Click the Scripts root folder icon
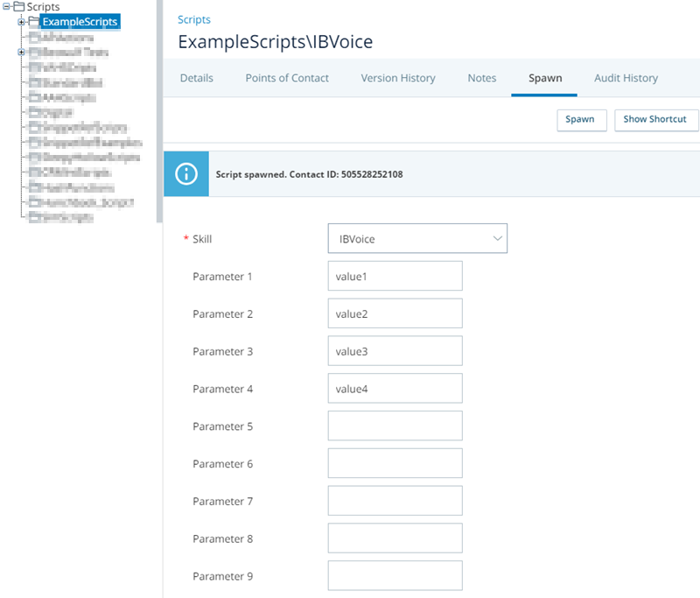Image resolution: width=700 pixels, height=598 pixels. [19, 7]
